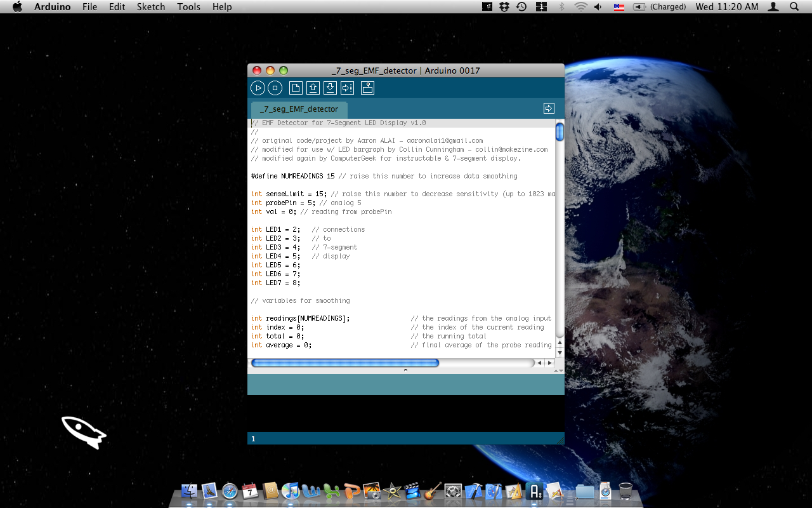The height and width of the screenshot is (508, 812).
Task: Click the Time Machine menu bar icon
Action: (521, 7)
